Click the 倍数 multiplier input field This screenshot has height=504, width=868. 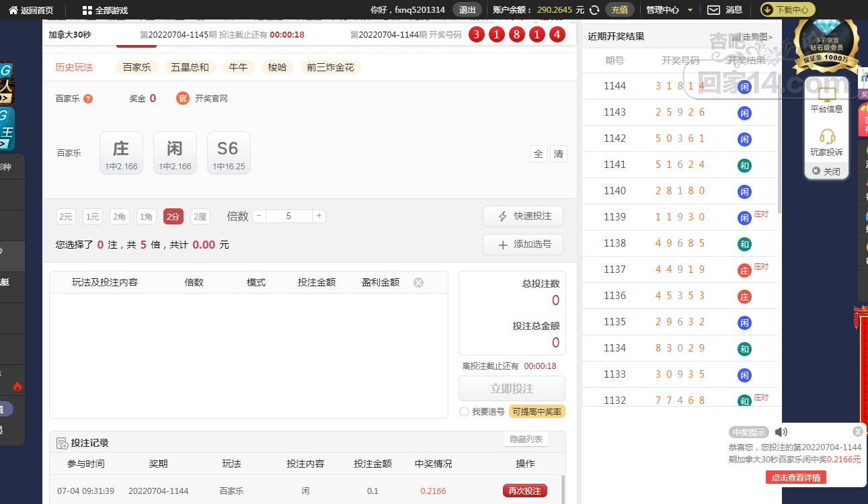[288, 216]
